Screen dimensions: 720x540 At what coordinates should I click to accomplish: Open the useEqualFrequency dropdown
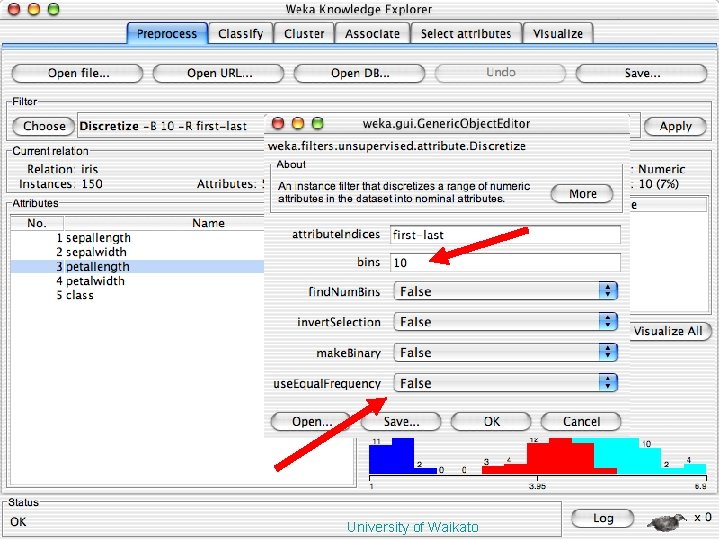[506, 383]
